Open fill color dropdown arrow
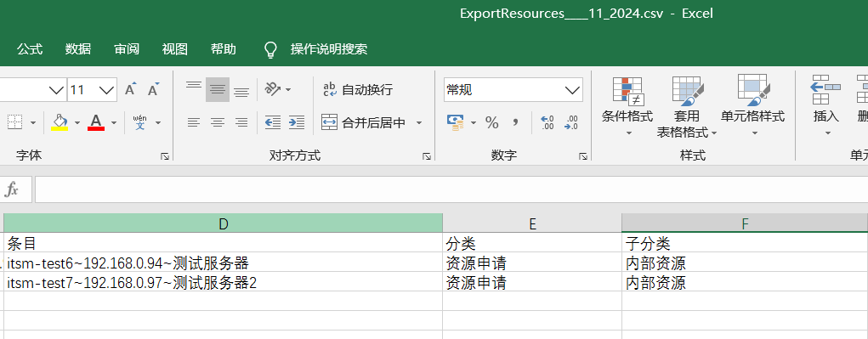Screen dimensions: 868x339 [x=77, y=122]
